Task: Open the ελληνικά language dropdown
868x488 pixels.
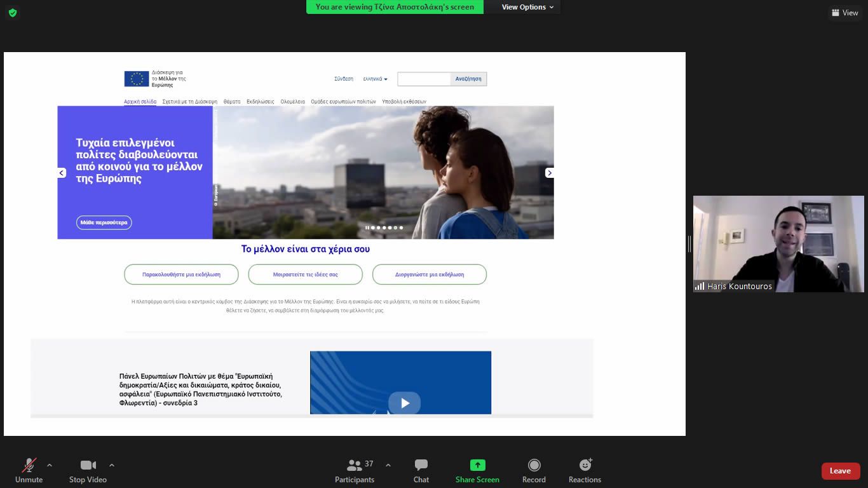Action: (x=375, y=79)
